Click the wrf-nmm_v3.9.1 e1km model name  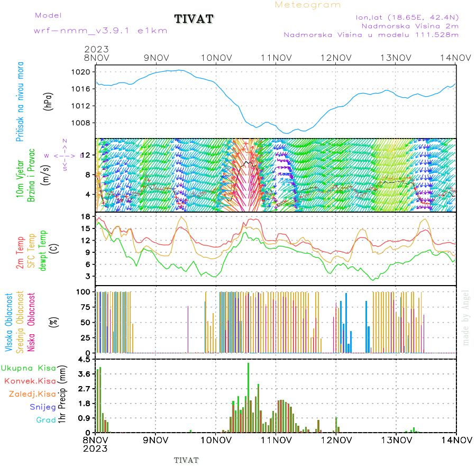coord(100,31)
